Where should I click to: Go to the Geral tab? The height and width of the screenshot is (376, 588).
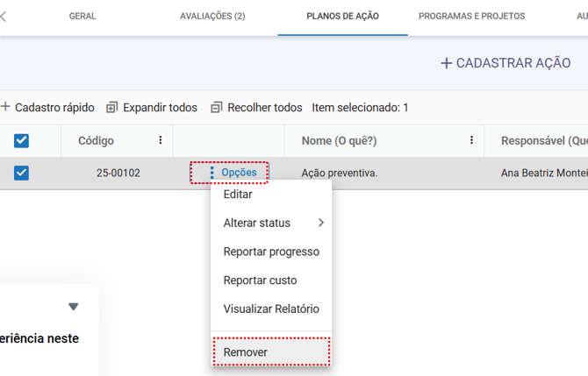[82, 16]
